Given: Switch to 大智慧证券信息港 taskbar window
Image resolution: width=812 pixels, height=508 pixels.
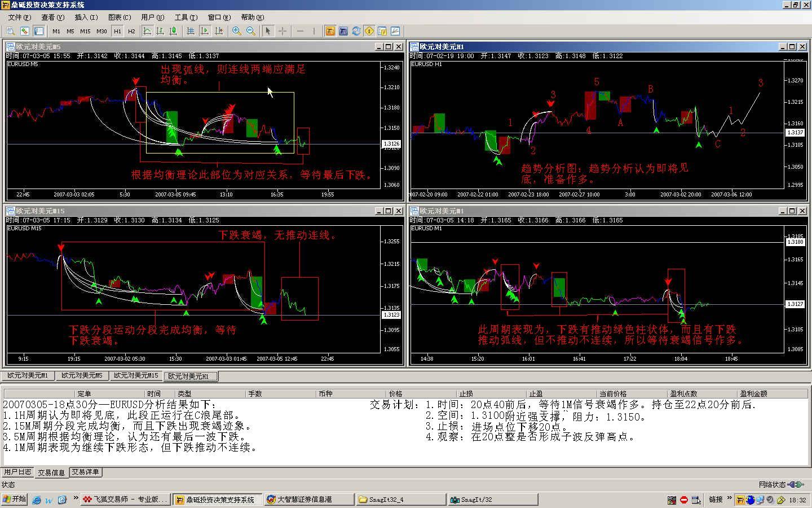Looking at the screenshot, I should tap(308, 500).
